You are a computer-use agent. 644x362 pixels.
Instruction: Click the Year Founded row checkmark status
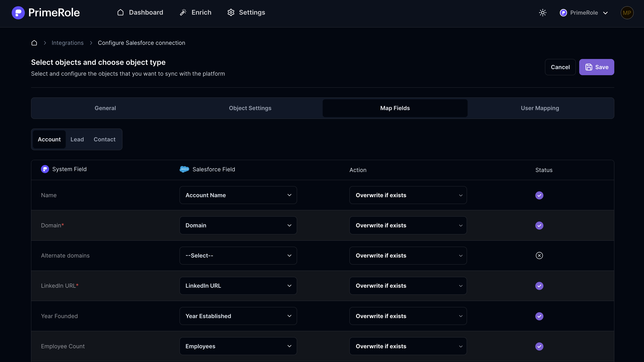(x=539, y=316)
